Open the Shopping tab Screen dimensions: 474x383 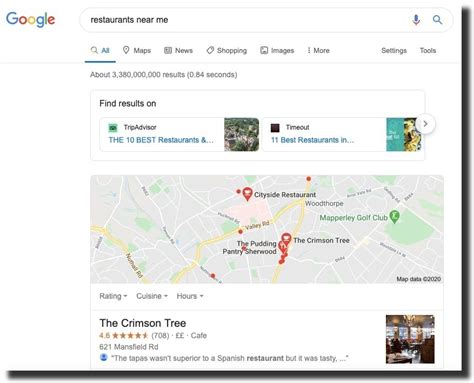pos(227,51)
